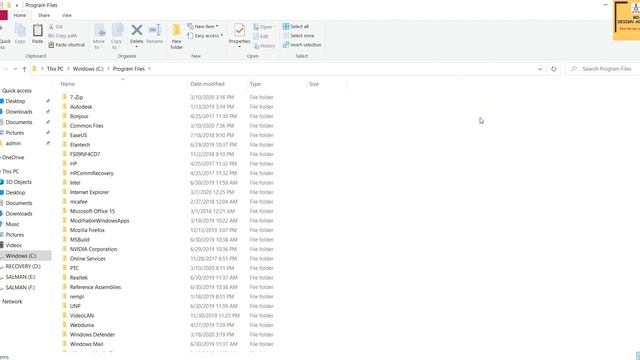This screenshot has width=640, height=360.
Task: Click the Paste clipboard icon
Action: click(x=38, y=30)
